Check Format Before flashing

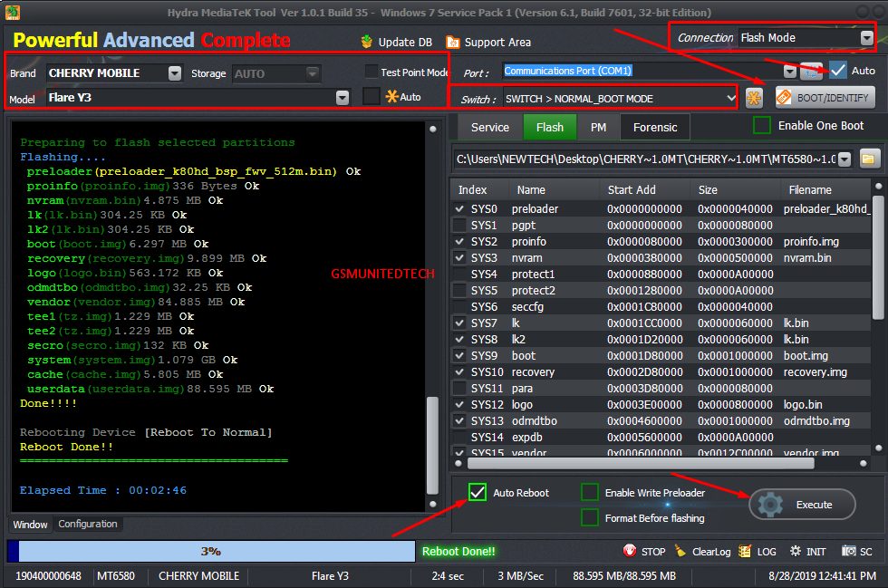pos(590,517)
